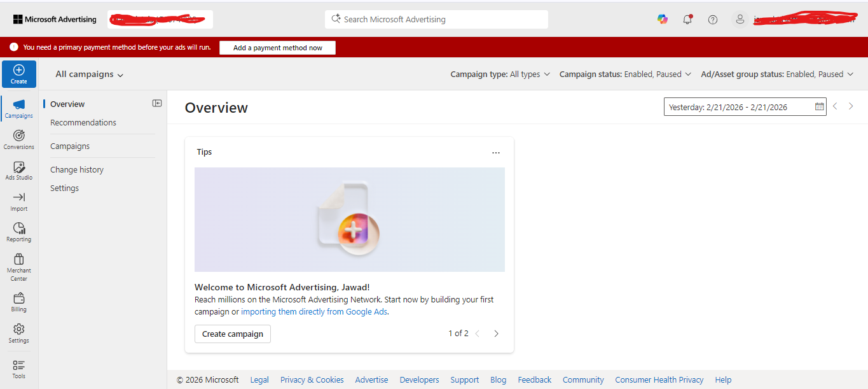Select Recommendations in the side menu
The image size is (868, 389).
tap(83, 122)
